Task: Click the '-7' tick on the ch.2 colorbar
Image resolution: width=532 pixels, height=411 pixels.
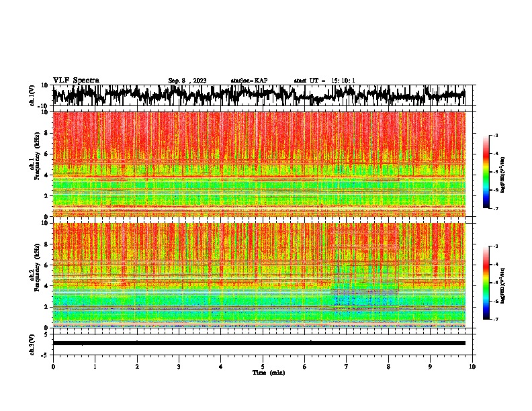Action: pos(495,319)
